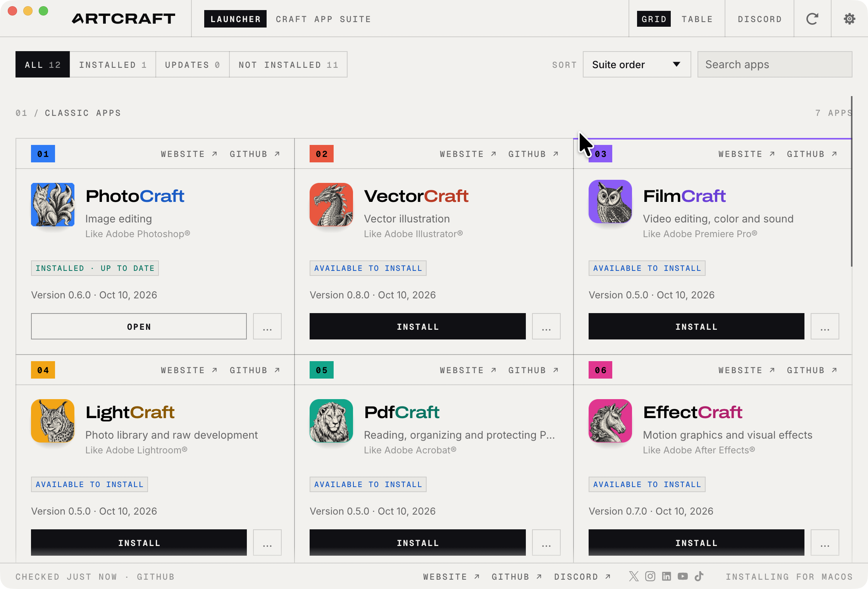Open the footer GitHub link
The height and width of the screenshot is (589, 868).
tap(517, 577)
